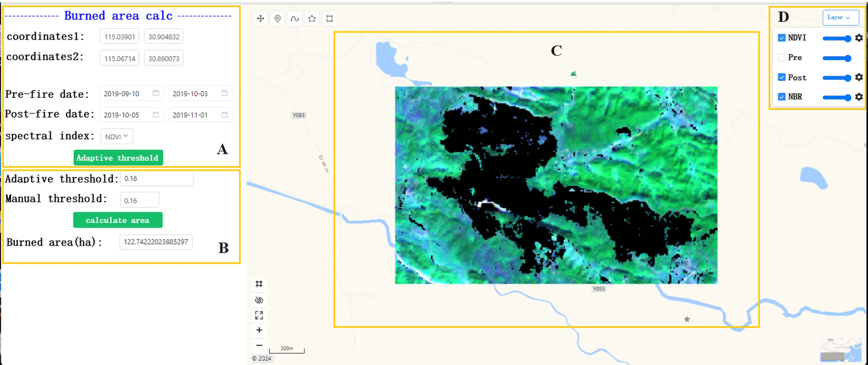Select the rectangle drawing tool

[329, 19]
